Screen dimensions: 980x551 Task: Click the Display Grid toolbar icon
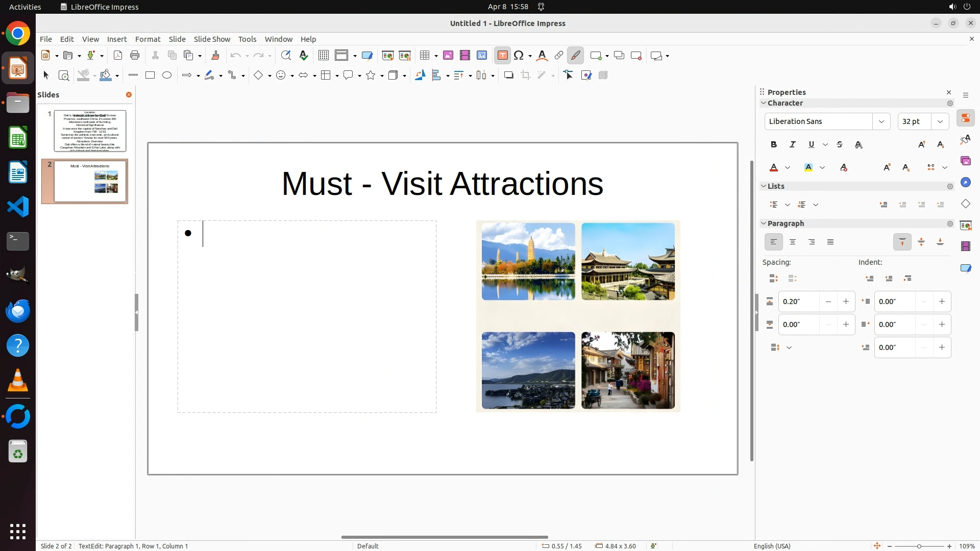324,56
